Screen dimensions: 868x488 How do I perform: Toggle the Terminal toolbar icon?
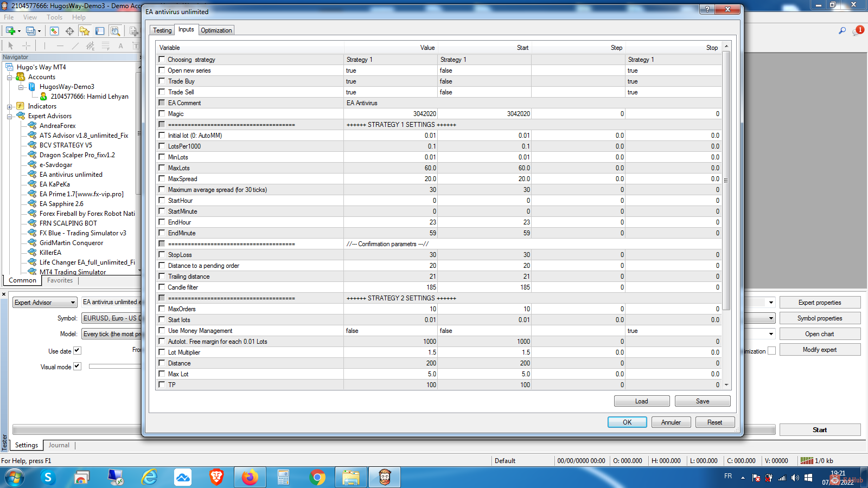100,31
